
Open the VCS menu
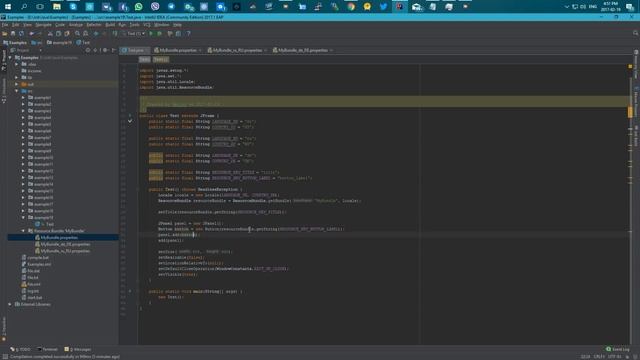pos(147,25)
